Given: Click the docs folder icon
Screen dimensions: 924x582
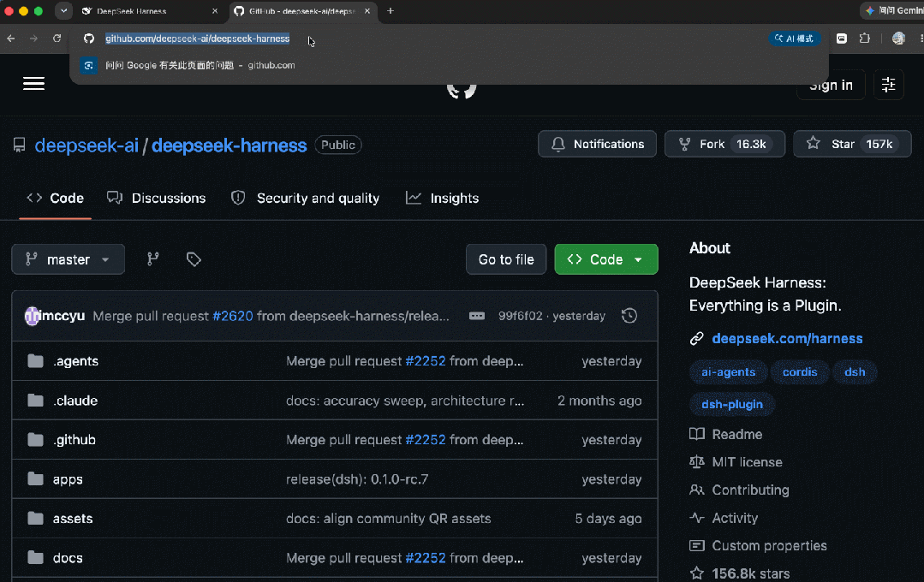Looking at the screenshot, I should pos(35,558).
